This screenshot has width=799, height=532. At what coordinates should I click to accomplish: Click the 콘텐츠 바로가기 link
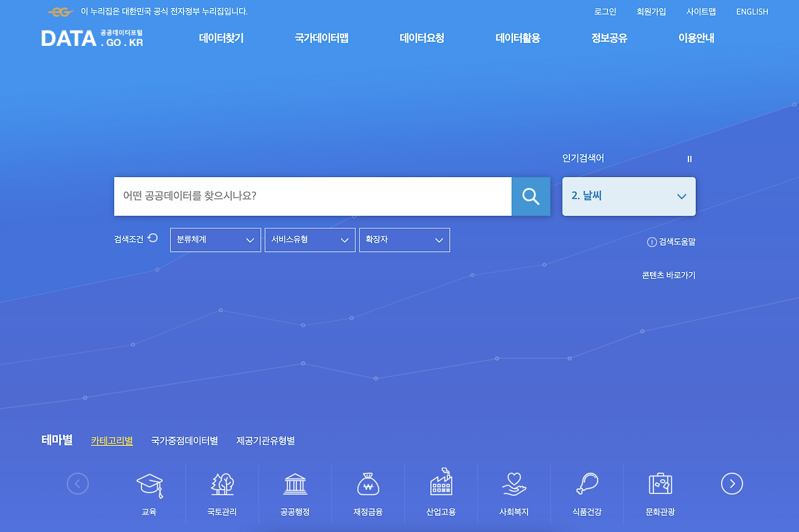[x=669, y=275]
